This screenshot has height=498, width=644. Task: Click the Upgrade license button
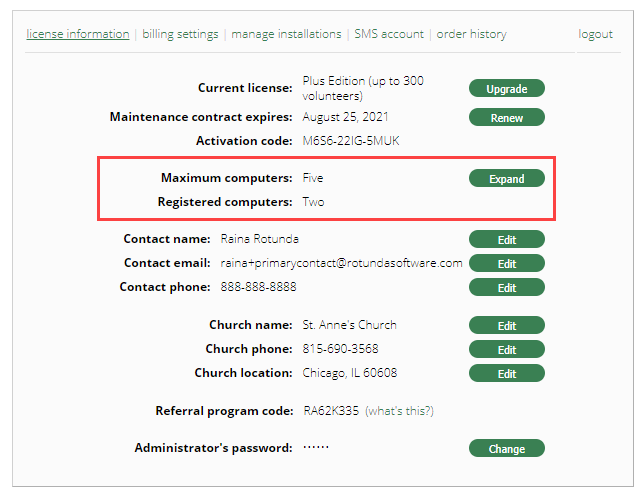(506, 89)
